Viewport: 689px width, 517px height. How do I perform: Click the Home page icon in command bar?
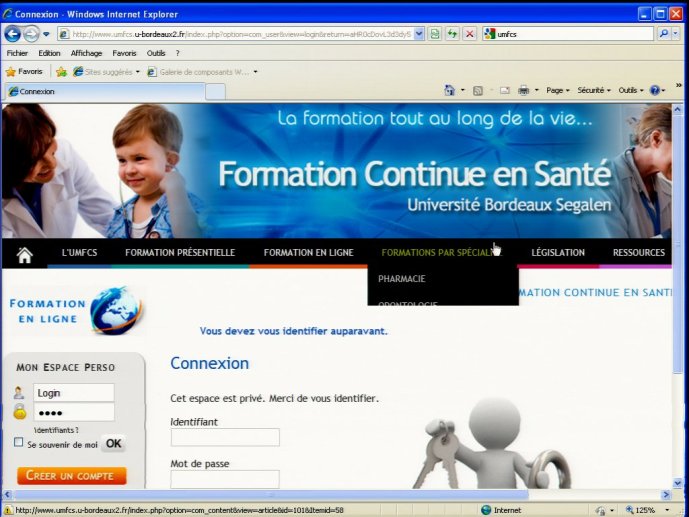coord(450,90)
